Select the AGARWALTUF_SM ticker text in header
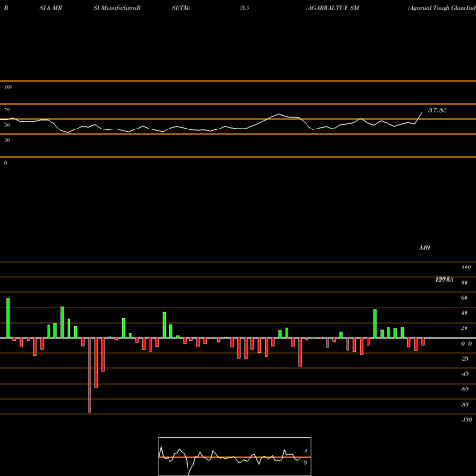Viewport: 476px width, 476px height. click(x=333, y=8)
